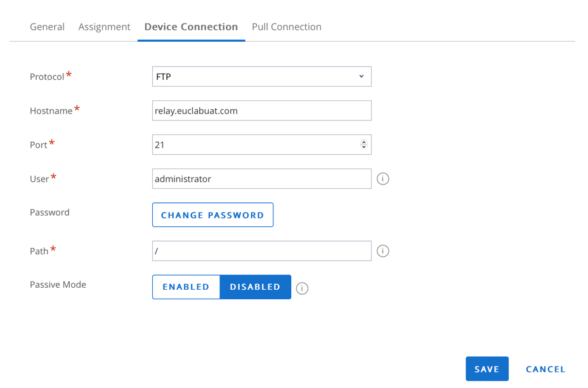
Task: Open the Protocol dropdown showing FTP
Action: point(261,76)
